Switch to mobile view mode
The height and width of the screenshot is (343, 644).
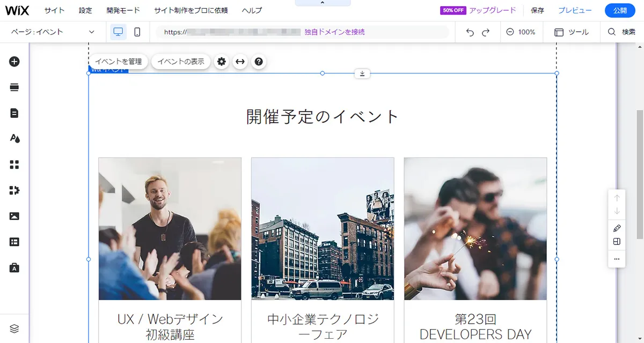137,32
